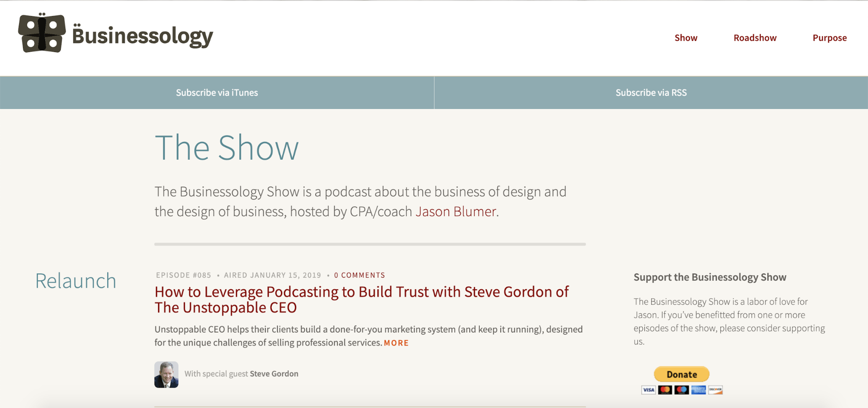The image size is (868, 408).
Task: Open the 0 Comments link for episode #085
Action: [x=360, y=275]
